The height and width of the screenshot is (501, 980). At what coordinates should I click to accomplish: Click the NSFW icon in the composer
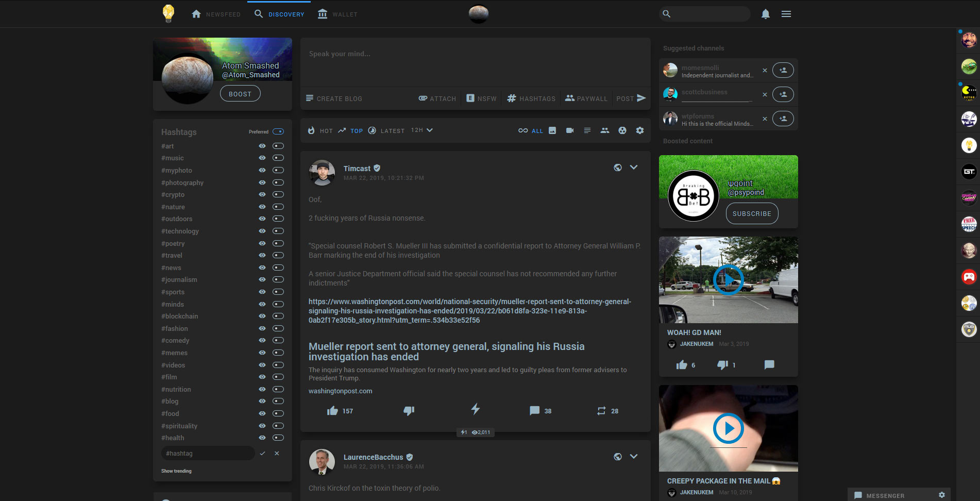point(470,97)
